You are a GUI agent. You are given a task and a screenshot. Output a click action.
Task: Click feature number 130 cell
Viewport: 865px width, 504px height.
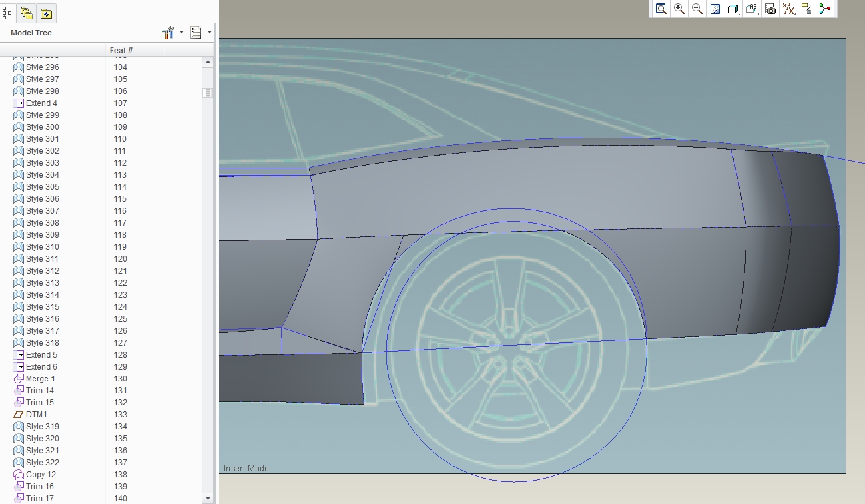coord(121,379)
